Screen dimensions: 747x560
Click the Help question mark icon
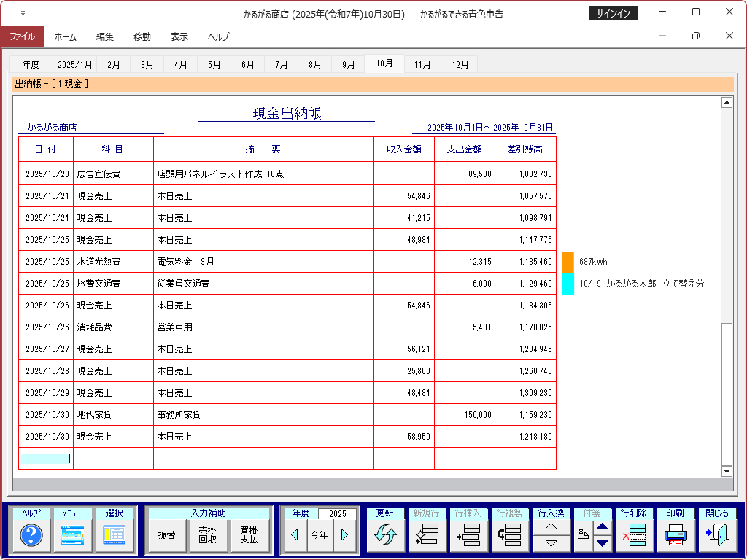click(31, 535)
